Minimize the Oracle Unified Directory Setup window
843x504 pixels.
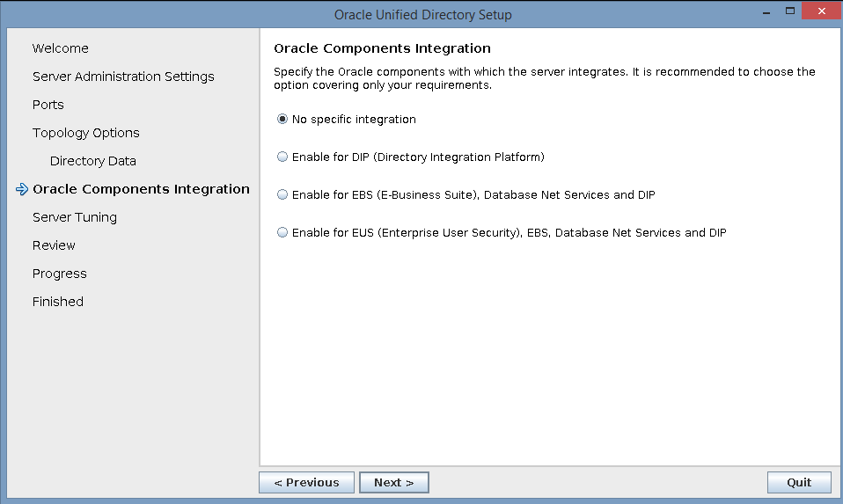coord(766,11)
